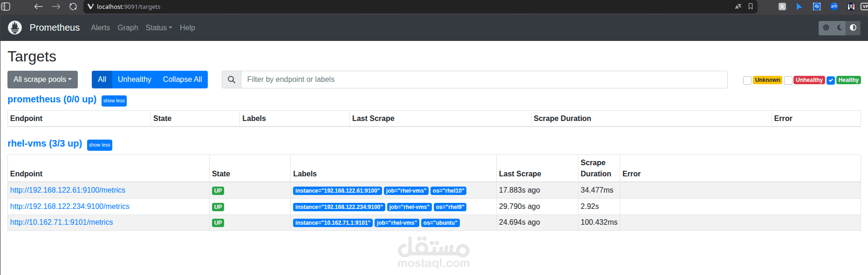The height and width of the screenshot is (275, 868).
Task: Click os="rhel9" label badge
Action: (450, 207)
